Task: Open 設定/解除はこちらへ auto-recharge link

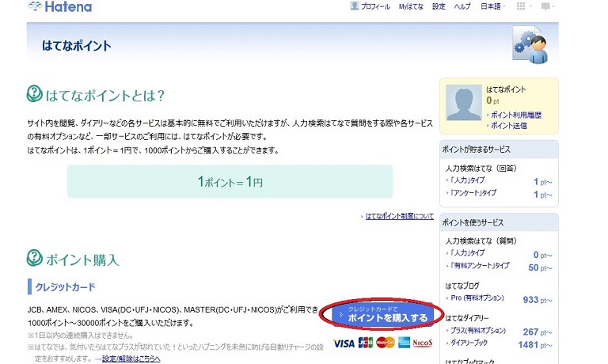Action: 131,358
